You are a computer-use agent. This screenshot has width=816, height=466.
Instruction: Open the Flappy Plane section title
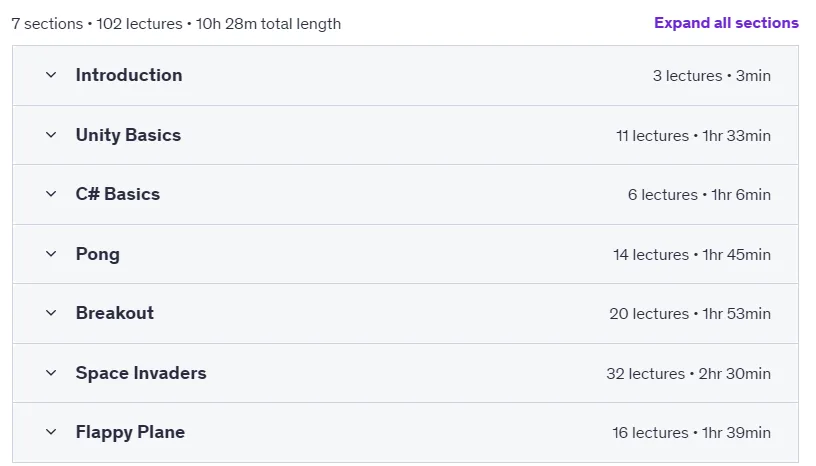click(x=130, y=432)
